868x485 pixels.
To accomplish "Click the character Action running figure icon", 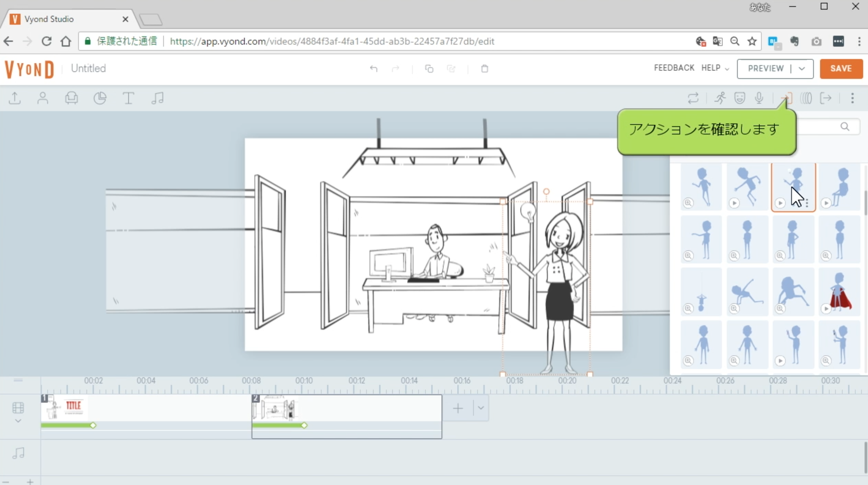I will 720,98.
